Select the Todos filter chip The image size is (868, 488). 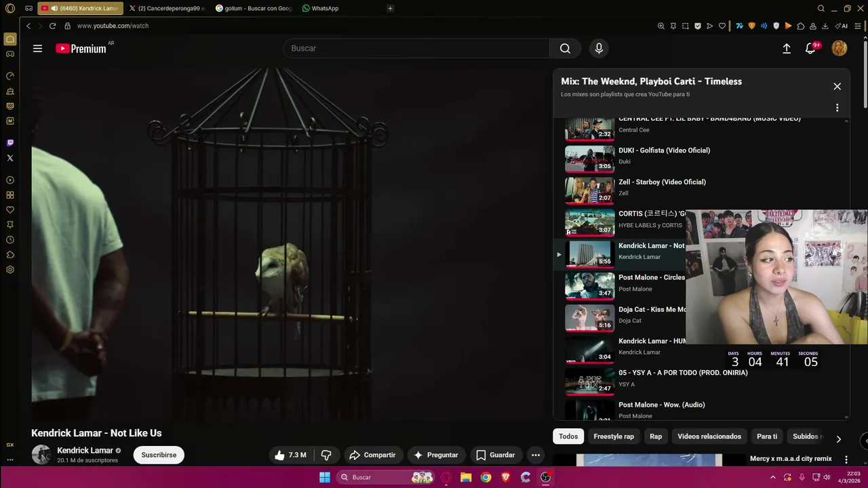coord(568,436)
